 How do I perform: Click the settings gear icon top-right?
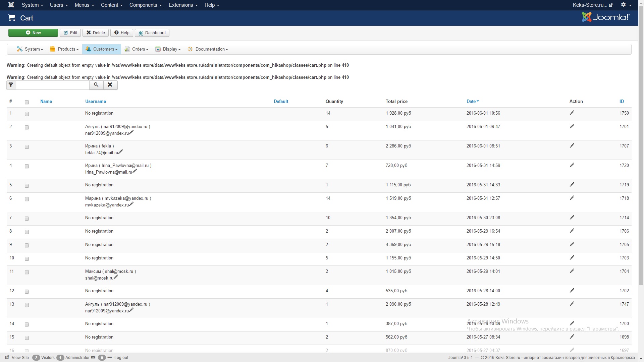click(623, 5)
